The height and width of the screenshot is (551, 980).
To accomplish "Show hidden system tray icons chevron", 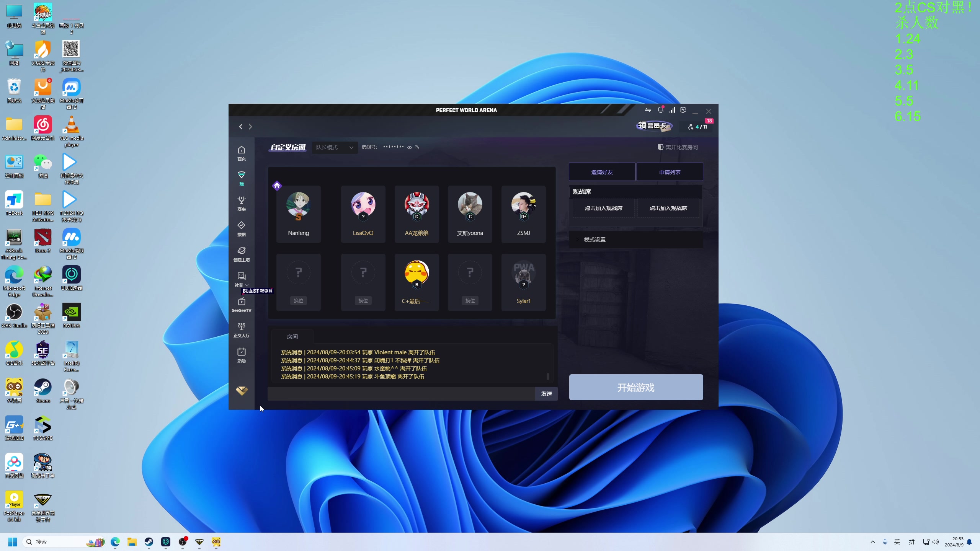I will [873, 542].
